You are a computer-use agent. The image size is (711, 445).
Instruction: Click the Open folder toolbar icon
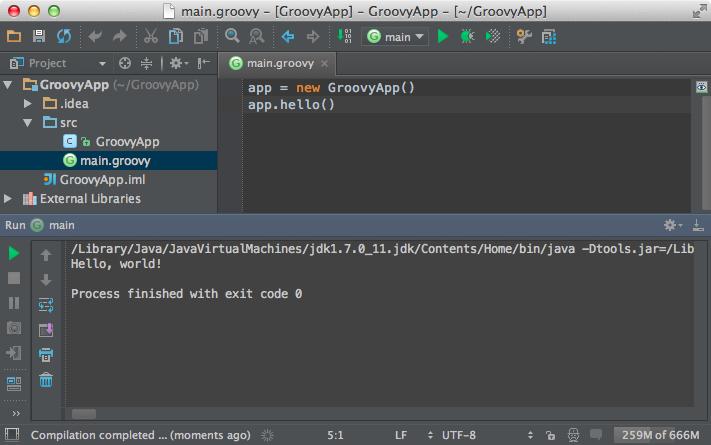[x=14, y=36]
